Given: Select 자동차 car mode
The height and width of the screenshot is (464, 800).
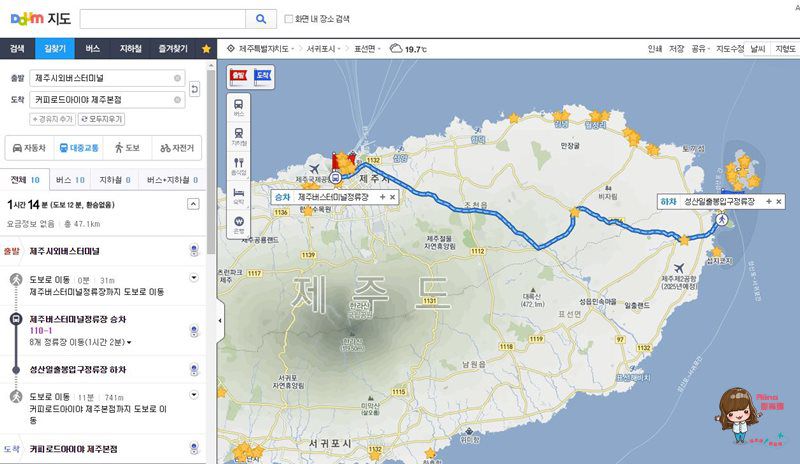Looking at the screenshot, I should (x=29, y=148).
